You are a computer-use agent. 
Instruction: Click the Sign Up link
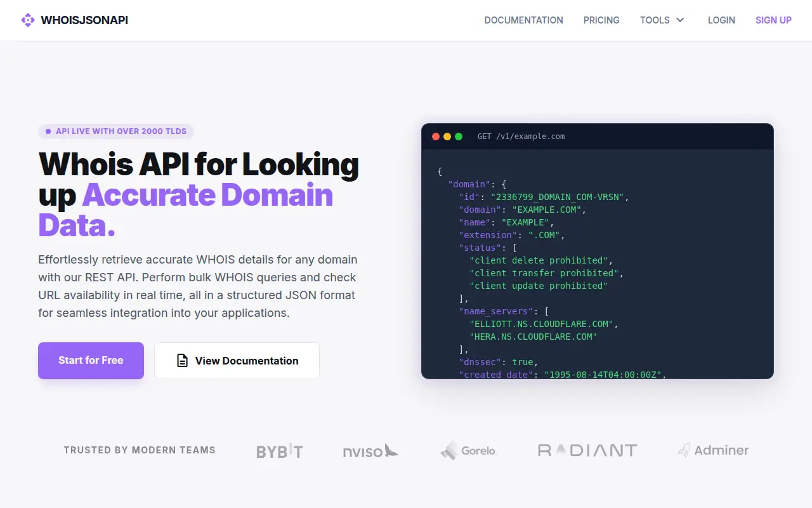point(773,20)
